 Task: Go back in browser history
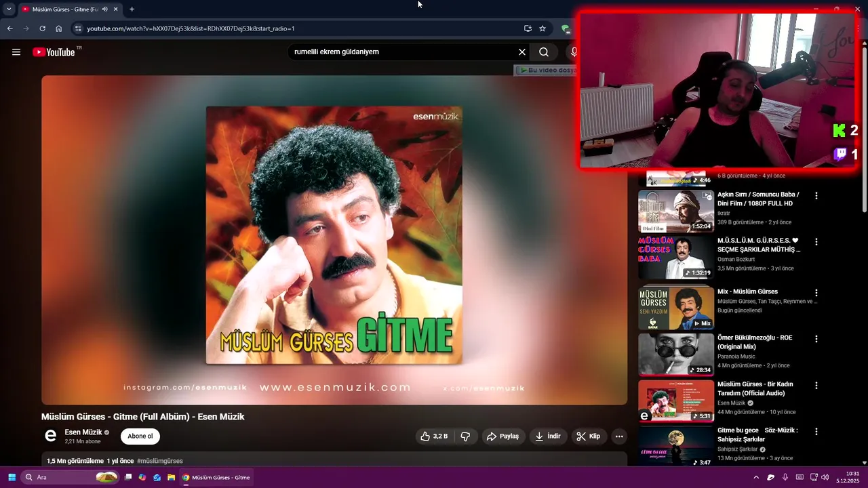9,28
